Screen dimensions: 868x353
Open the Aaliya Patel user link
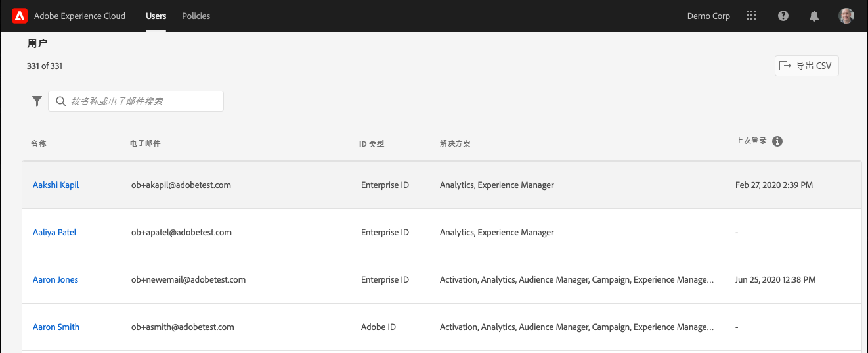(x=54, y=233)
